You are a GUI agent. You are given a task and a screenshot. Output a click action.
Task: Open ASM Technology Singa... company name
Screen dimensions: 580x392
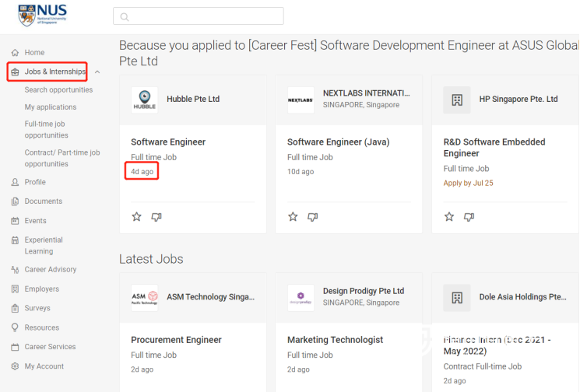tap(210, 296)
